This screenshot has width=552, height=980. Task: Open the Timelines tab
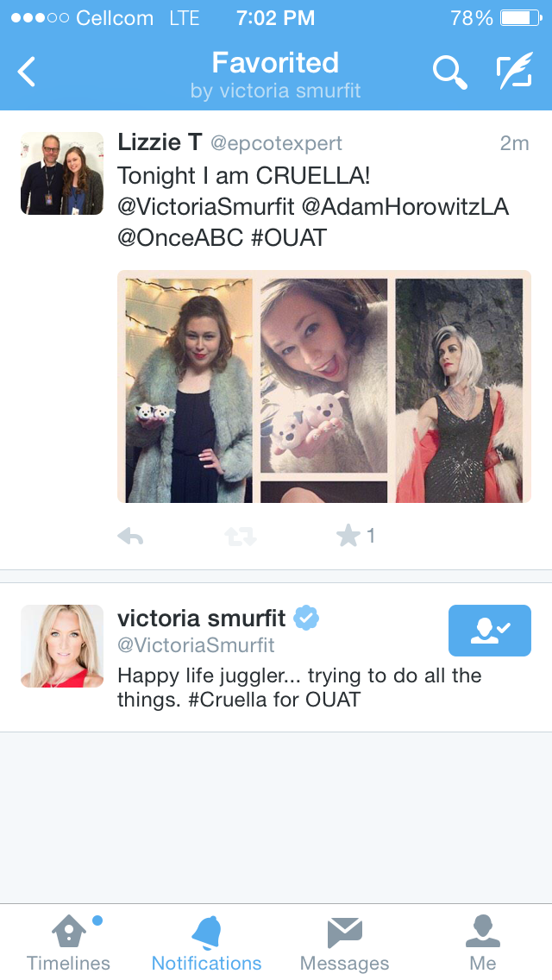click(68, 943)
